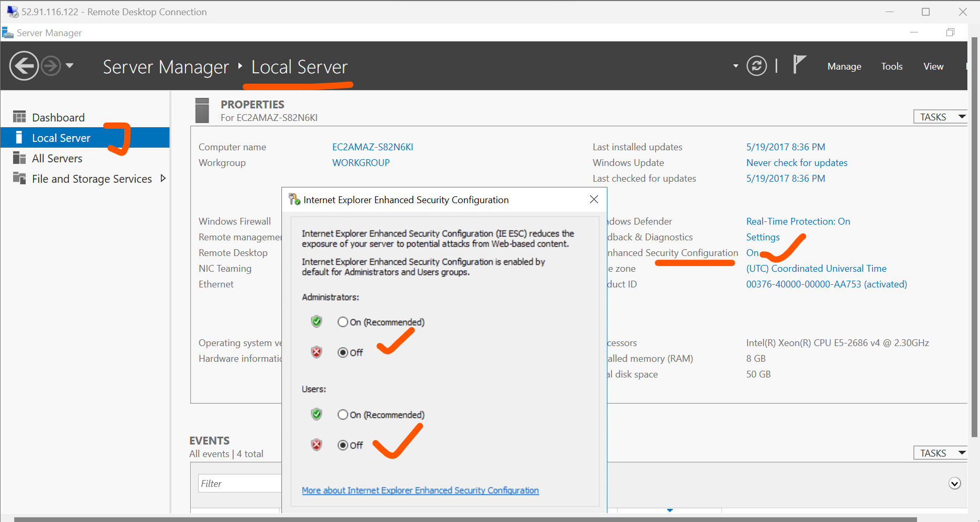Close the IE Enhanced Security Configuration dialog
This screenshot has width=980, height=522.
pos(594,199)
